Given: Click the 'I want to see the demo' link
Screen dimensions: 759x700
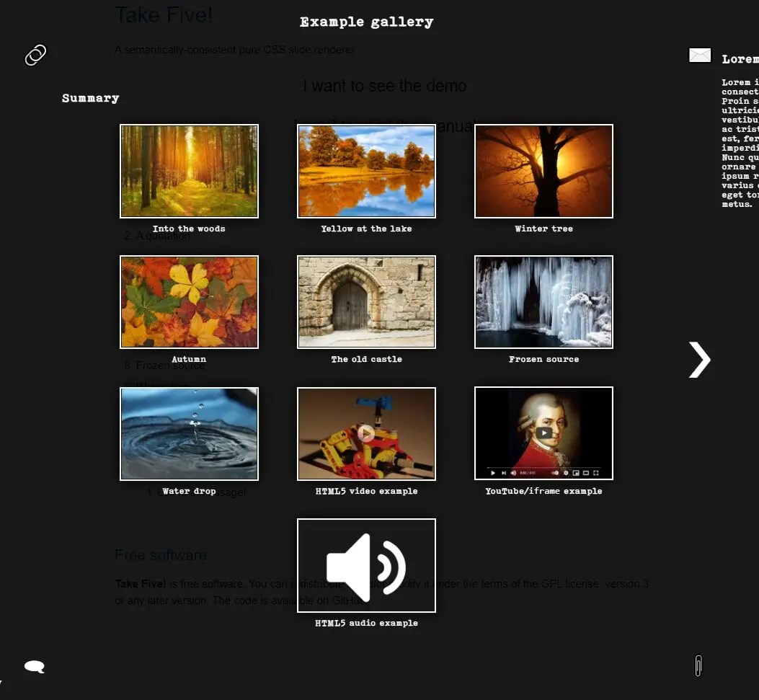Looking at the screenshot, I should [386, 85].
